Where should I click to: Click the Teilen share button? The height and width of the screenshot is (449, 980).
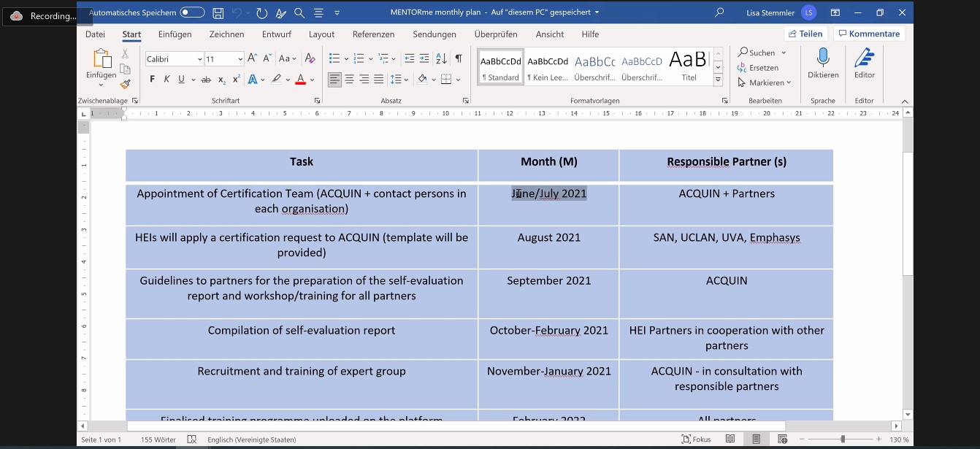[x=805, y=34]
